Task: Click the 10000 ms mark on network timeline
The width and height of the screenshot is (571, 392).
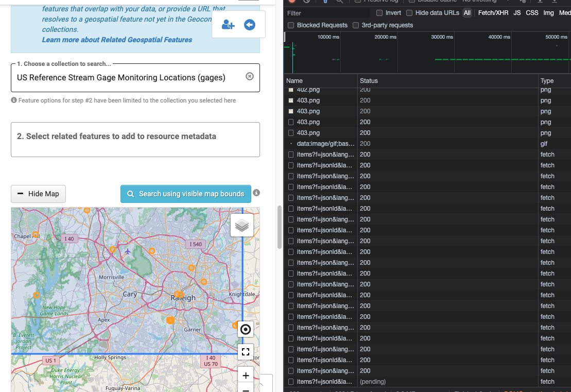Action: pyautogui.click(x=328, y=37)
